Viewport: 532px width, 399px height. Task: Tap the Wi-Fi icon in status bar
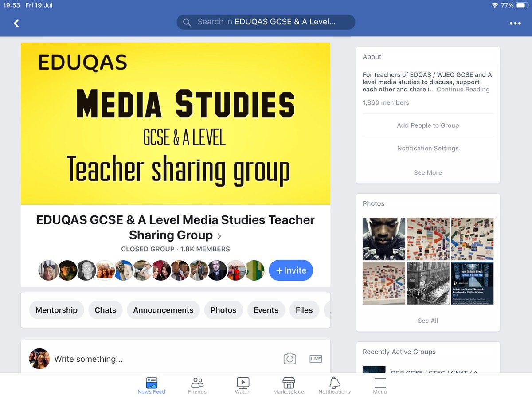click(495, 5)
